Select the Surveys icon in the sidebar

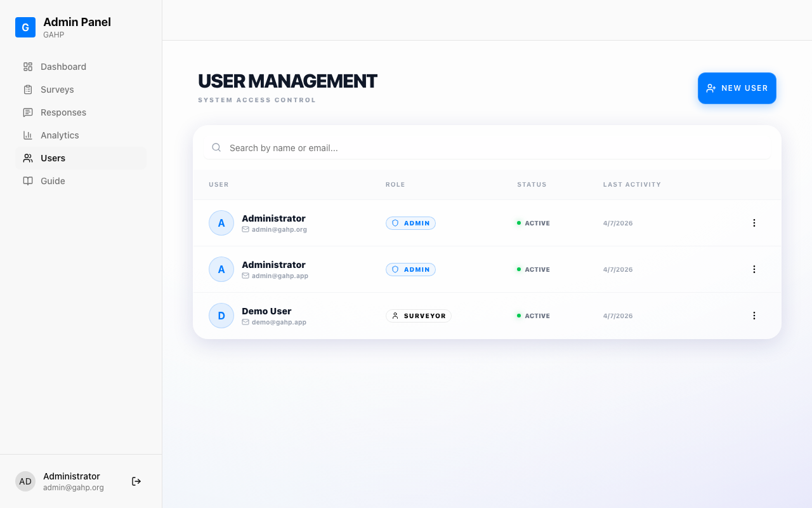click(27, 90)
